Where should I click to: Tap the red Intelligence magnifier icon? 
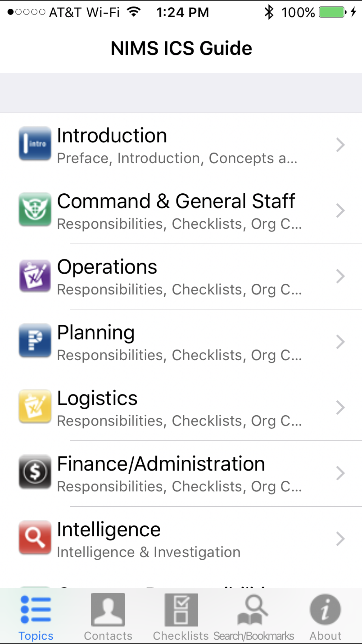tap(35, 537)
